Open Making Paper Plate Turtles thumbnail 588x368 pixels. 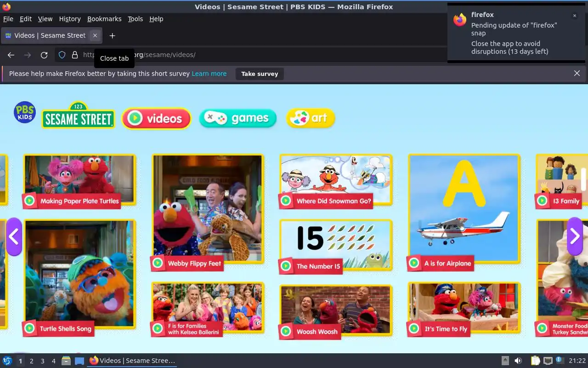click(79, 180)
